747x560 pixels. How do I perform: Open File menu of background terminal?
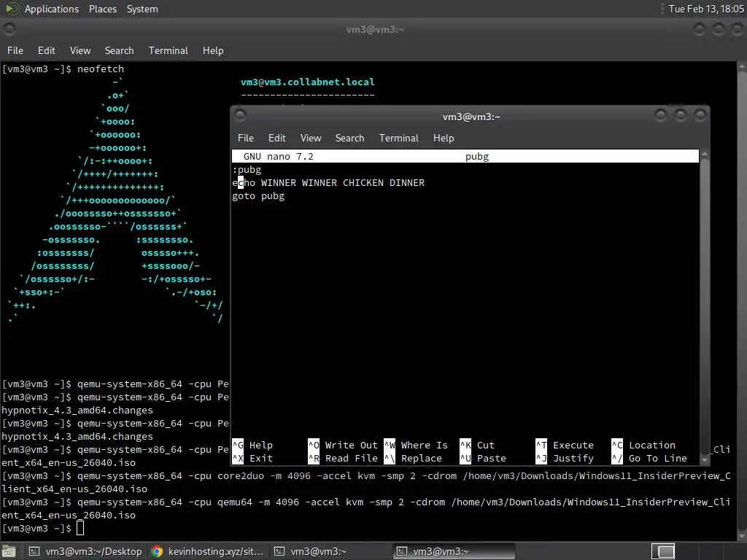pyautogui.click(x=15, y=50)
